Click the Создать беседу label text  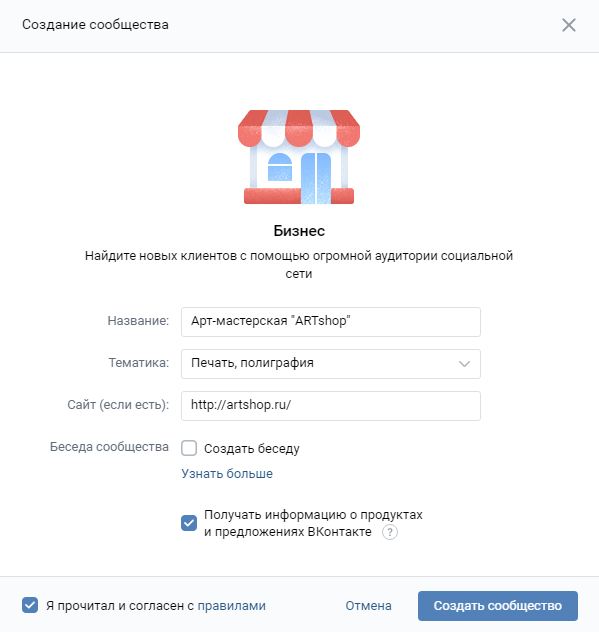(x=252, y=449)
